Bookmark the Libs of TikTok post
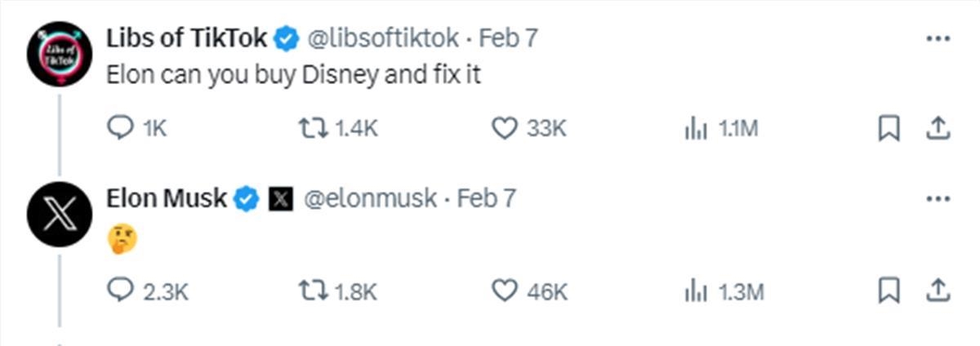 click(x=889, y=128)
